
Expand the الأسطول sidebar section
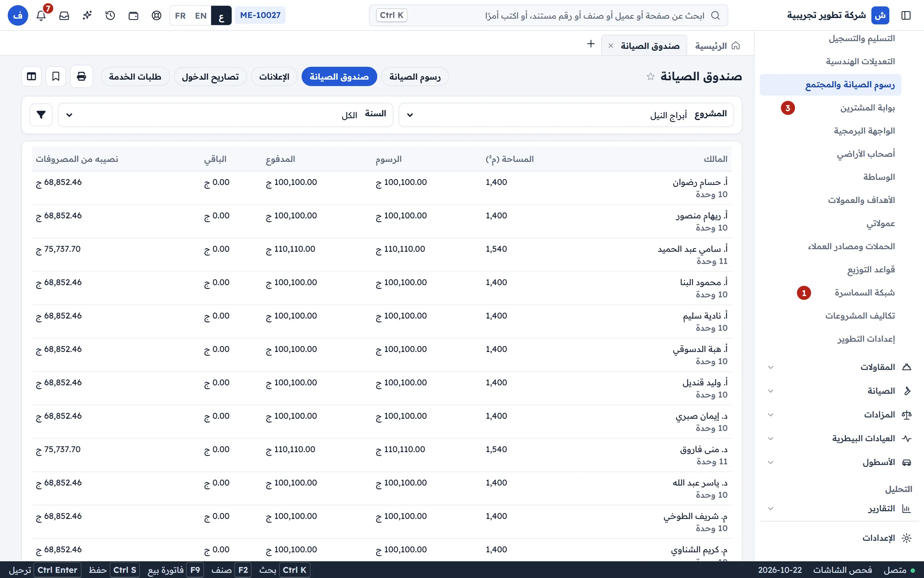point(839,462)
